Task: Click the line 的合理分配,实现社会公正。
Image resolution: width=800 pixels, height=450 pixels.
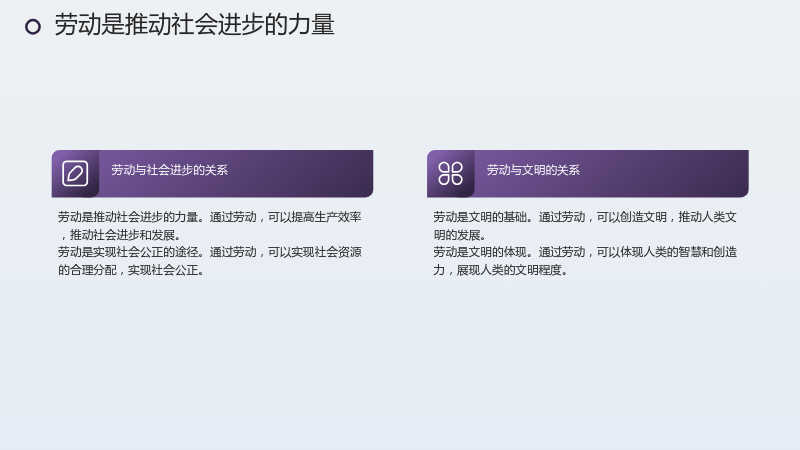Action: (131, 270)
